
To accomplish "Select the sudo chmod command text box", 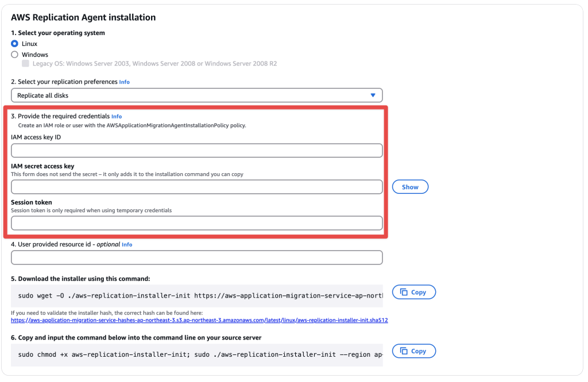I will (x=197, y=354).
